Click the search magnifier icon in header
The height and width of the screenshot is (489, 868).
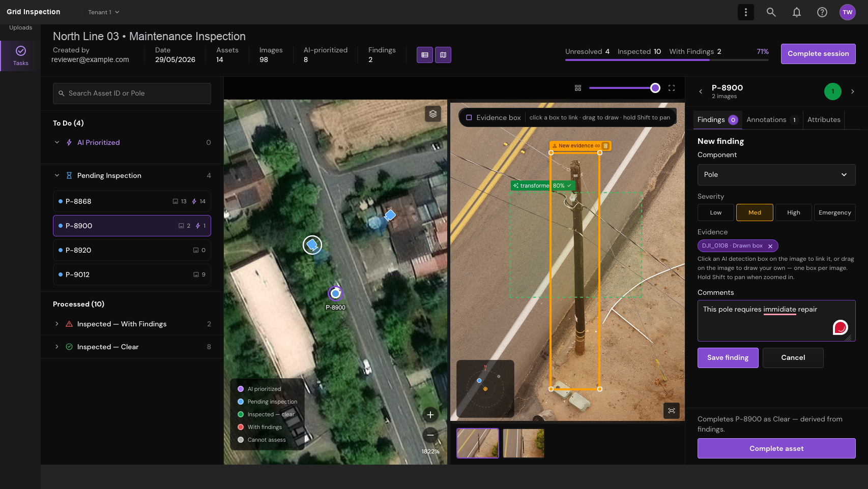(771, 12)
